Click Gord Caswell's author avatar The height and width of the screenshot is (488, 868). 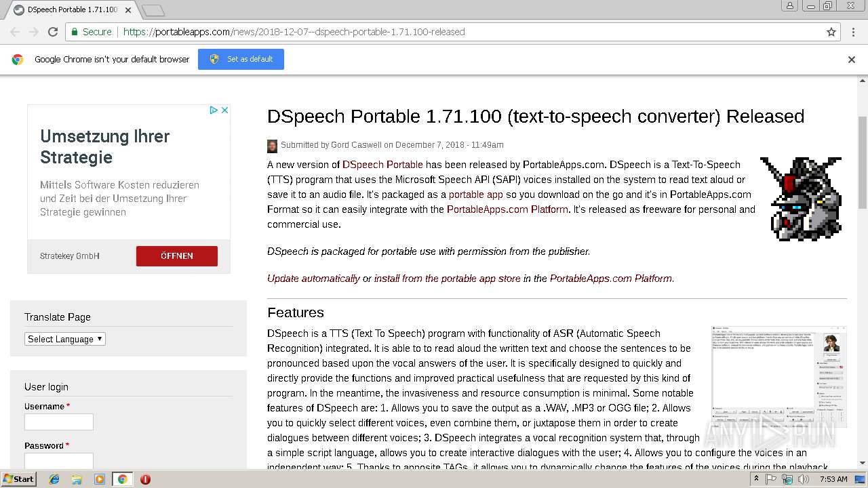(x=272, y=146)
